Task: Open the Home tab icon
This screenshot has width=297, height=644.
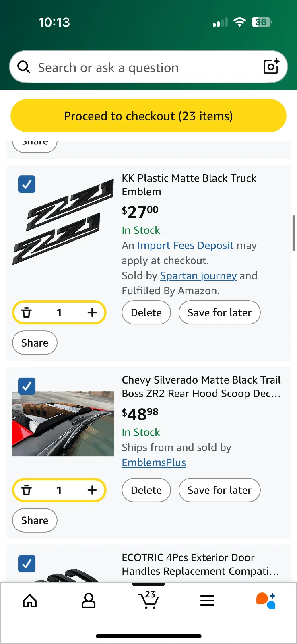Action: click(x=30, y=601)
